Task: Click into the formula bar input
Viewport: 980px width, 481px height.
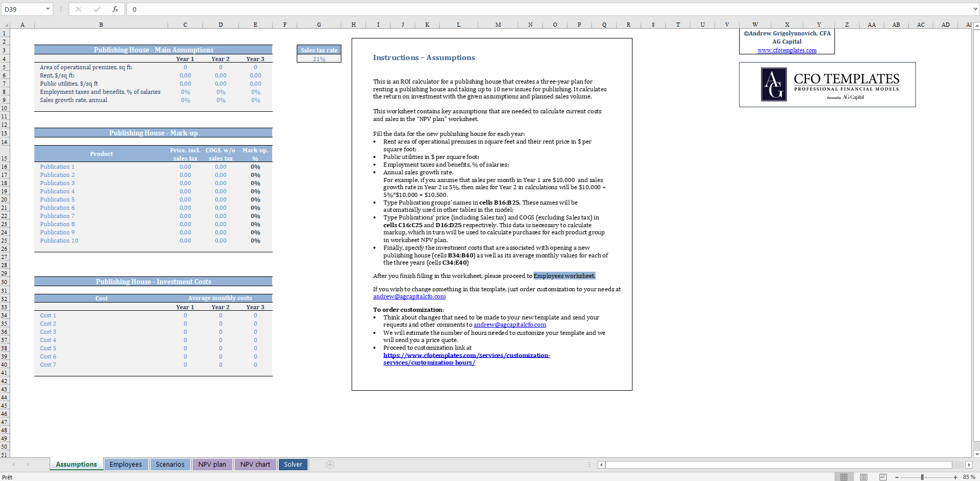Action: click(548, 9)
